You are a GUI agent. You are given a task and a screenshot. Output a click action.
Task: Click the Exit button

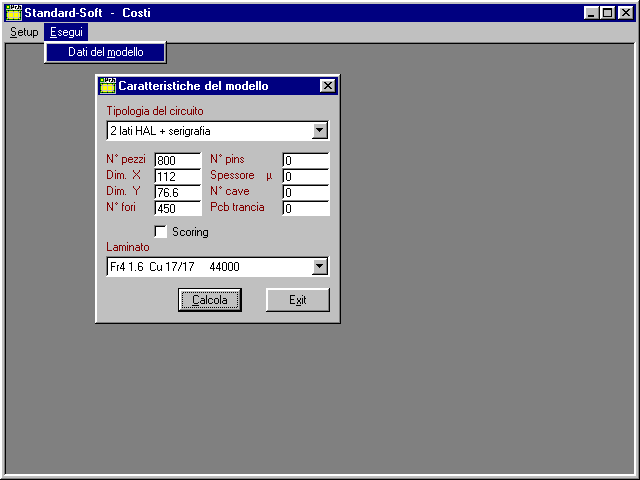tap(298, 300)
